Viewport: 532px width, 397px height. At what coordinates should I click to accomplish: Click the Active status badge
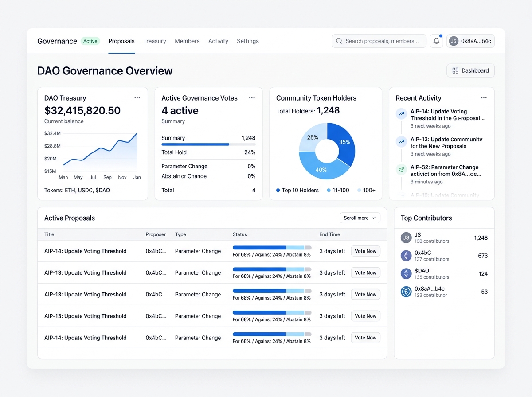pos(90,41)
